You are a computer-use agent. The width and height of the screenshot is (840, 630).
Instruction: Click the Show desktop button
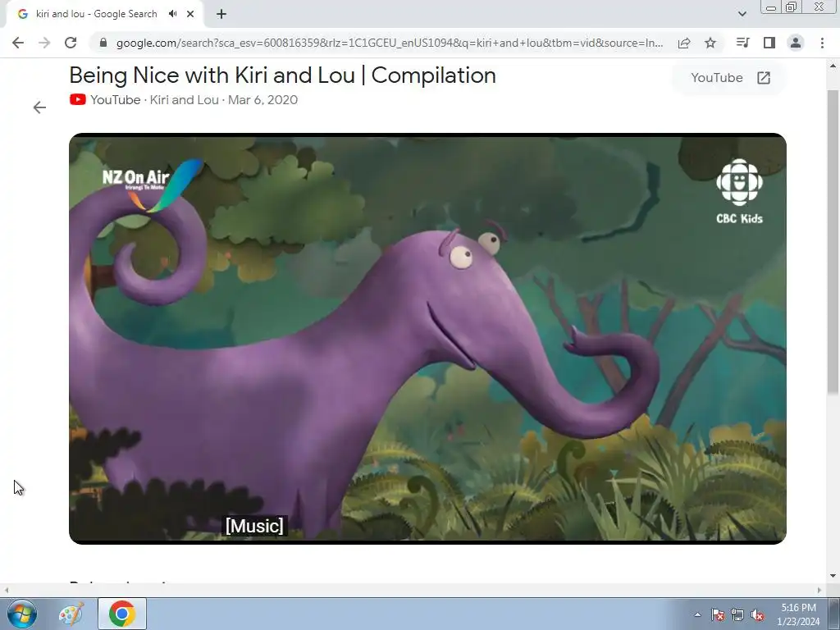(834, 614)
